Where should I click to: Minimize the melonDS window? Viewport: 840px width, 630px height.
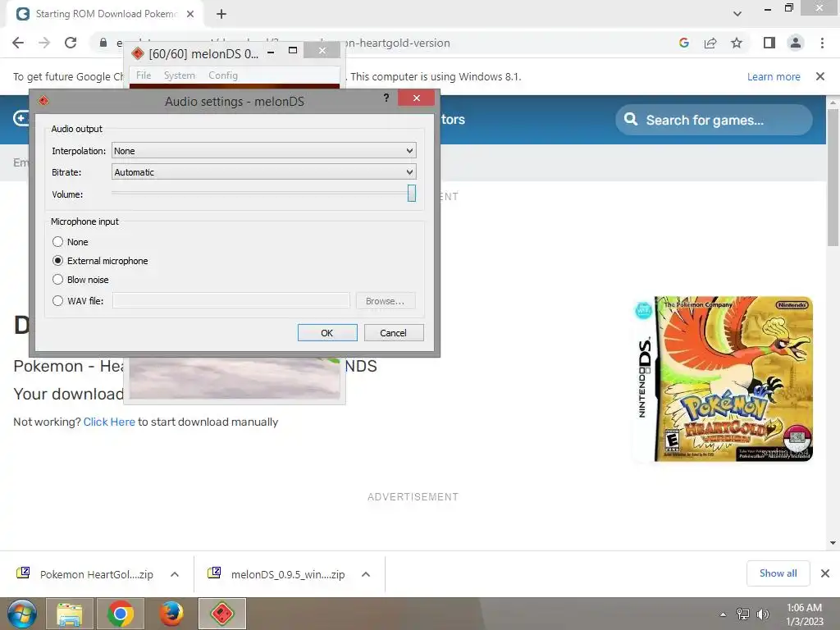click(271, 52)
